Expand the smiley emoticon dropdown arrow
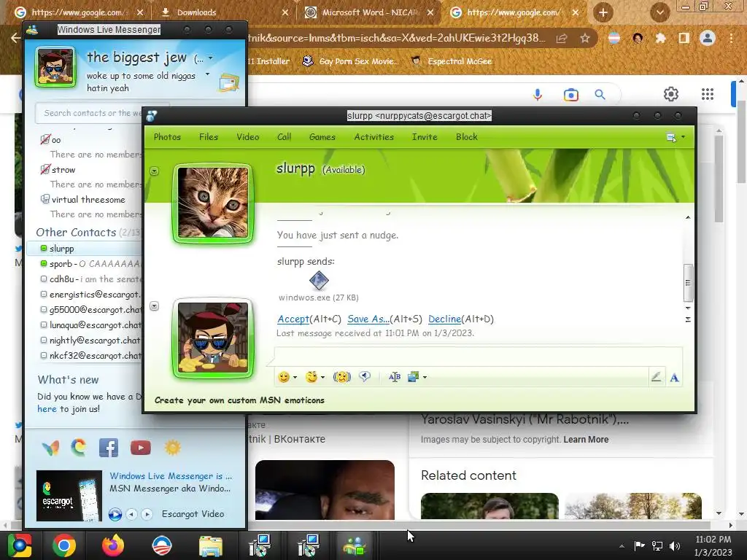Viewport: 747px width, 560px height. click(x=295, y=377)
